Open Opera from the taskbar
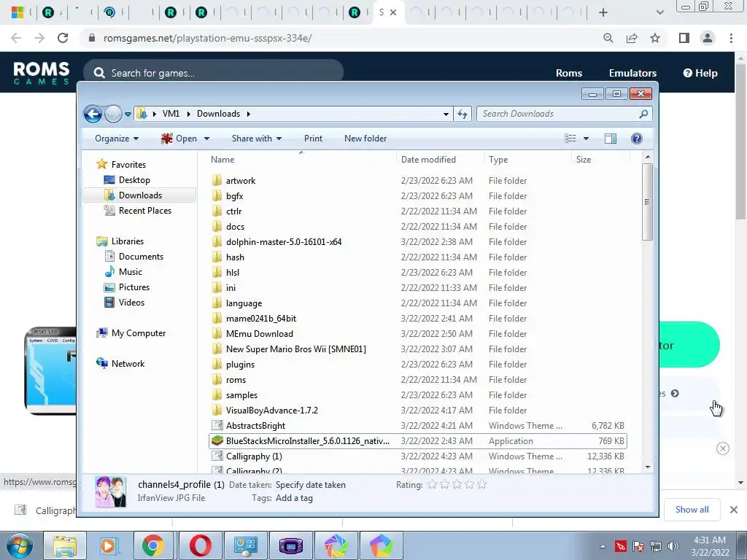This screenshot has height=560, width=747. click(x=201, y=545)
